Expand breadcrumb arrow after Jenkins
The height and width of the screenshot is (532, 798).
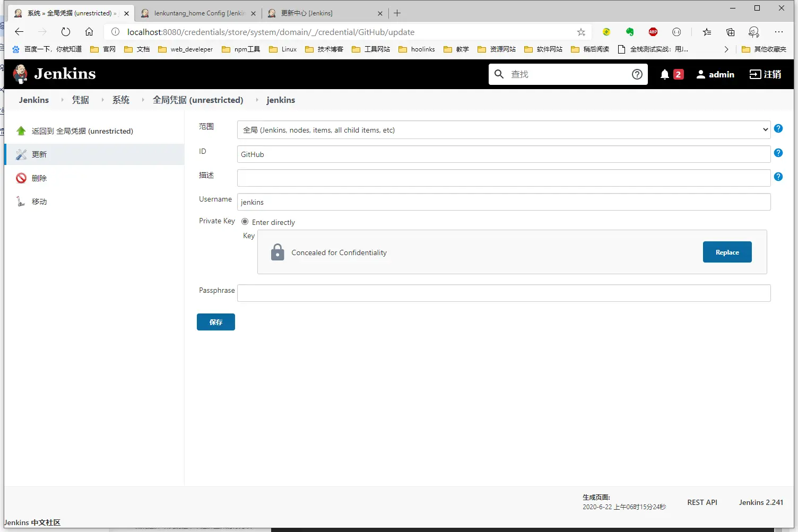coord(62,100)
